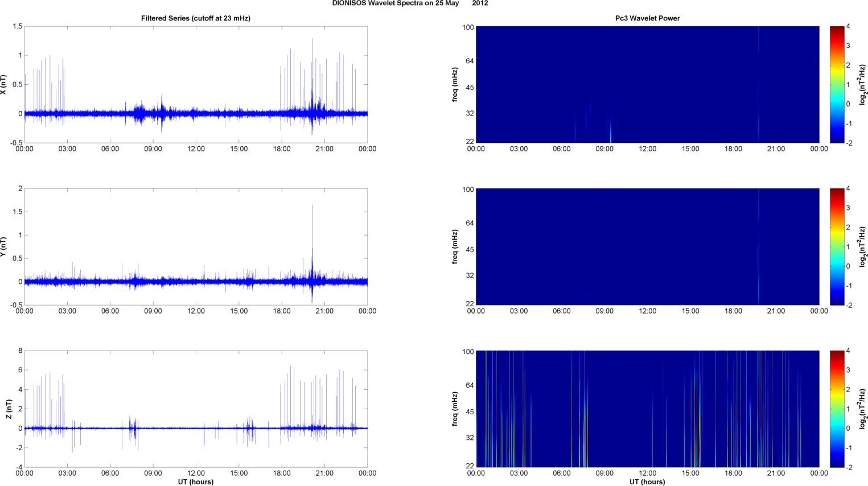Click the '100' frequency tick of the top spectrogram

pos(468,27)
